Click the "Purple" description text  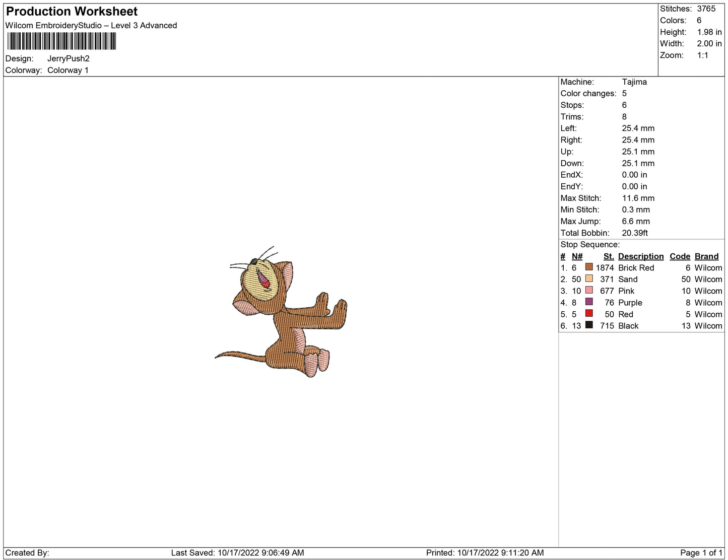coord(630,302)
